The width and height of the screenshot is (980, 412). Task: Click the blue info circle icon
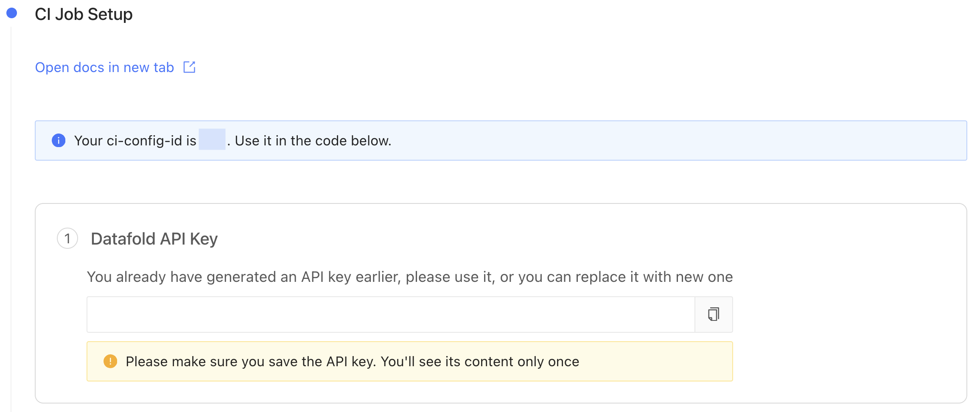click(59, 140)
